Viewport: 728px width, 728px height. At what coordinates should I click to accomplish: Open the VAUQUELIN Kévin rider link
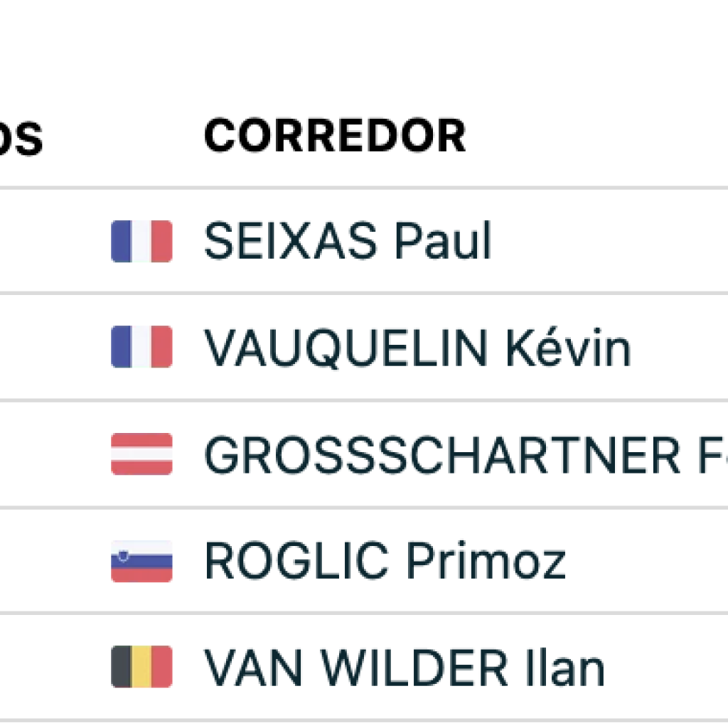click(x=417, y=348)
